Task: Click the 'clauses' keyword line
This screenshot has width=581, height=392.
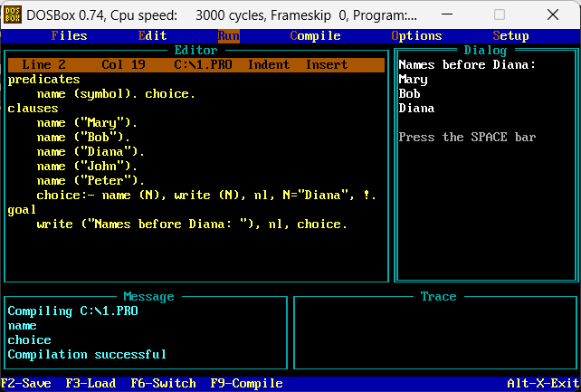Action: (x=33, y=109)
